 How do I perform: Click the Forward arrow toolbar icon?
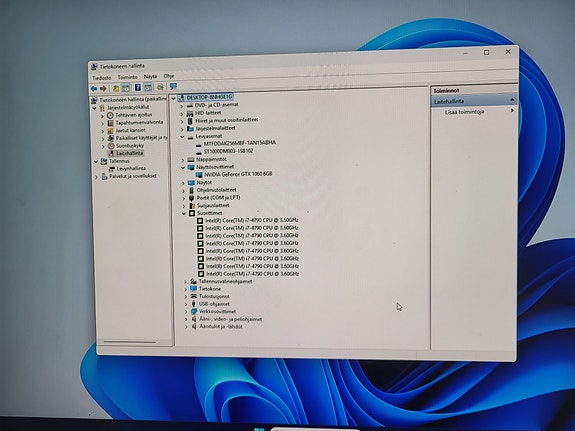103,88
